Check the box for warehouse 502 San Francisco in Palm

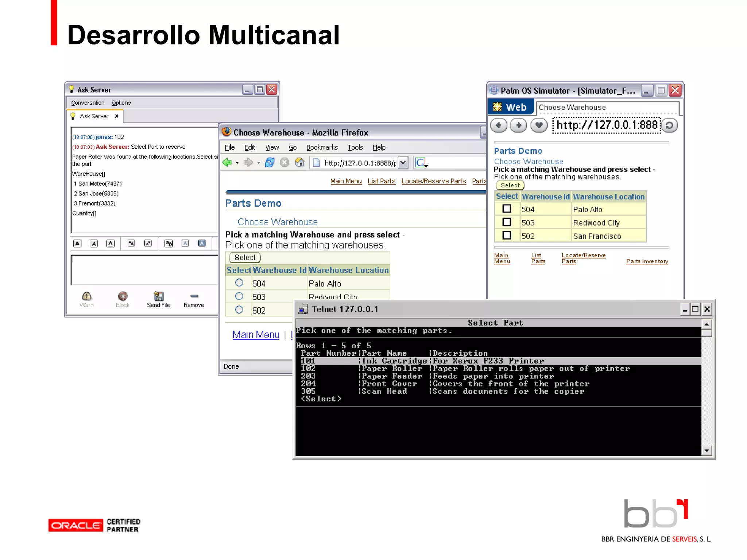click(507, 235)
